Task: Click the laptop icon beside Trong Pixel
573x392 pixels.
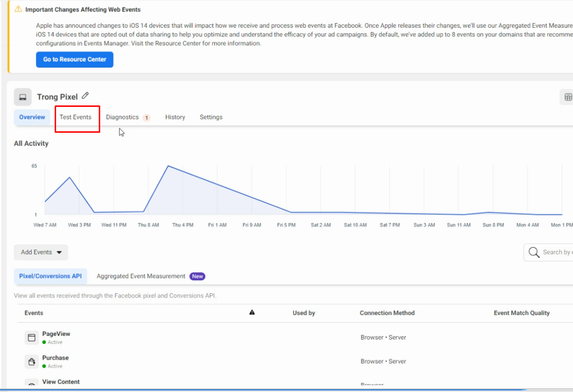Action: pos(23,97)
